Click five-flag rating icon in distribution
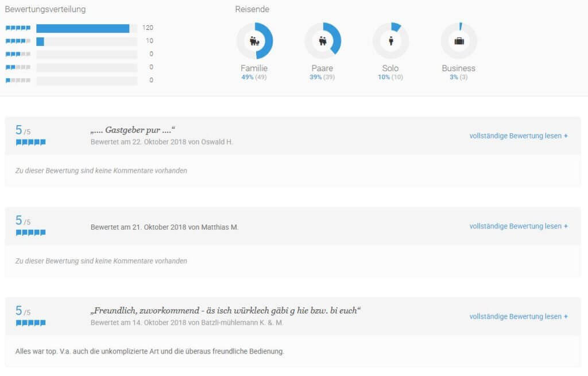This screenshot has height=376, width=588. [x=18, y=28]
